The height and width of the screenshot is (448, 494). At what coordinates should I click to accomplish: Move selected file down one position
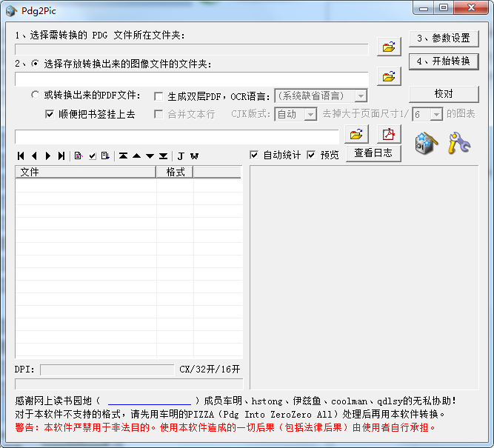tap(150, 156)
